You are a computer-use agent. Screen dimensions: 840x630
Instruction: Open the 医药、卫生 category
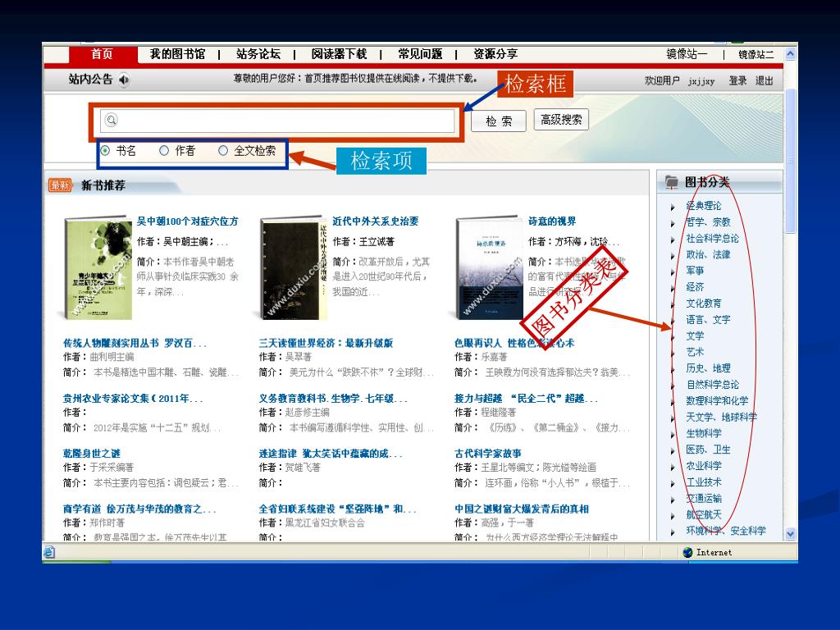708,450
